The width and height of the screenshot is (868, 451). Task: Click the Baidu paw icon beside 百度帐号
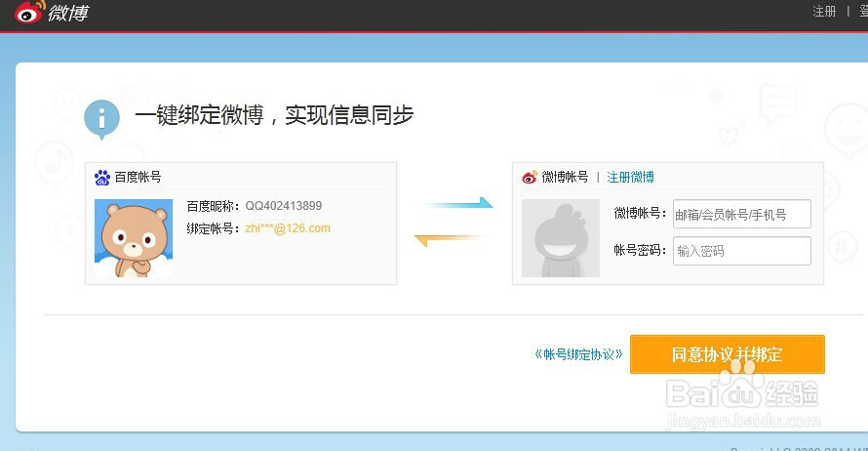tap(102, 178)
